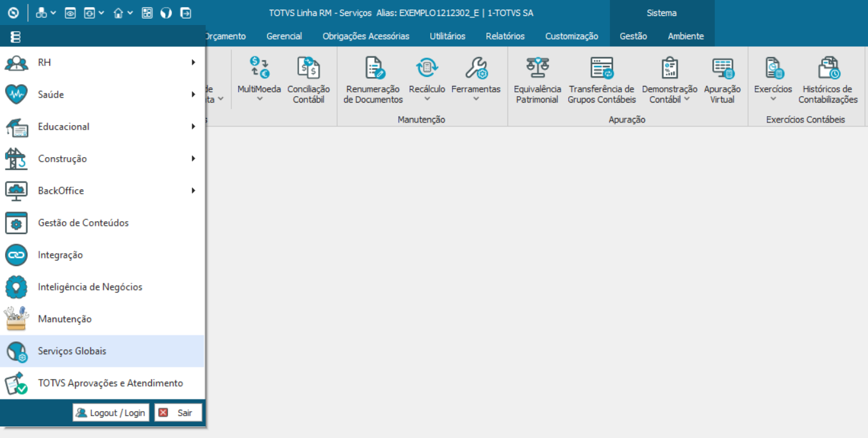Open the Obrigações Acessórias tab

click(x=366, y=36)
